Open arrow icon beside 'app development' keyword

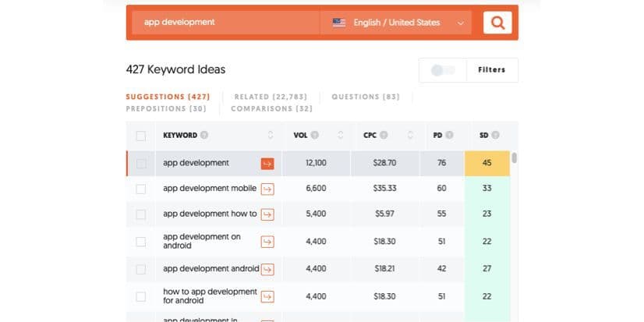pos(267,164)
